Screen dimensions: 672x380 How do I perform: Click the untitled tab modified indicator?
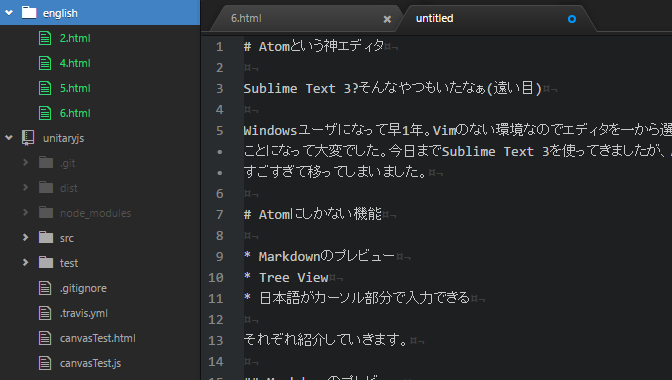click(x=572, y=19)
